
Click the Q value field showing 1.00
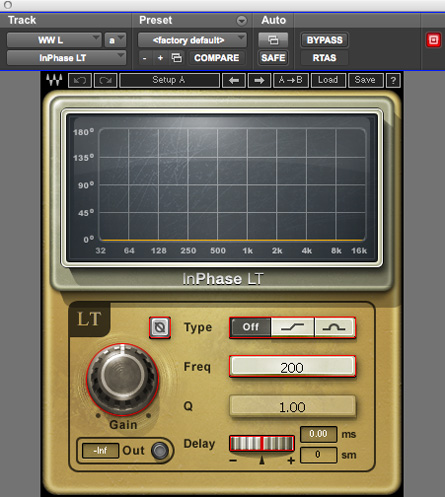click(292, 406)
